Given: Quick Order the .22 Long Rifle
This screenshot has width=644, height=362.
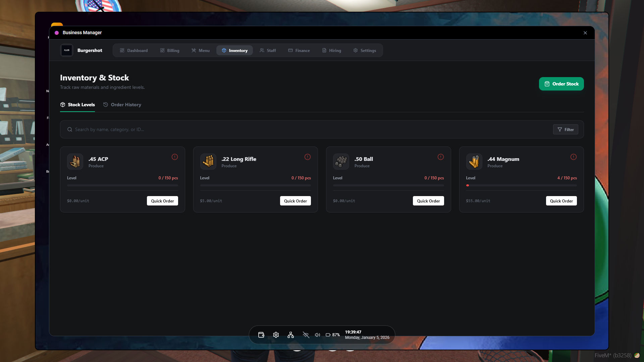Looking at the screenshot, I should coord(295,200).
